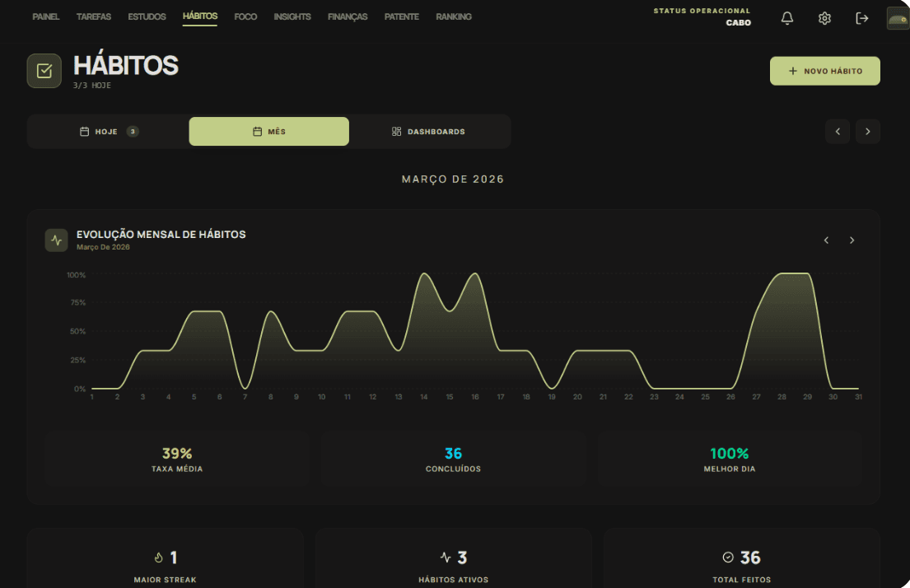Open the Ranking menu item

(454, 16)
